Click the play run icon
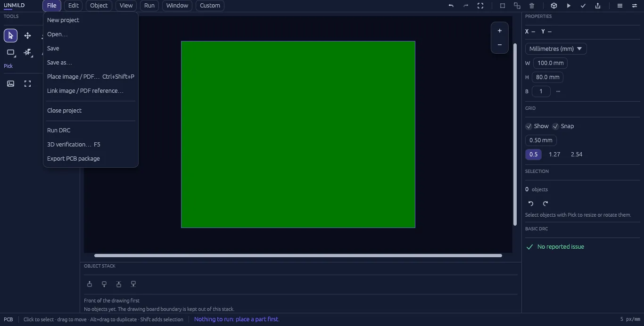This screenshot has width=644, height=326. click(569, 6)
